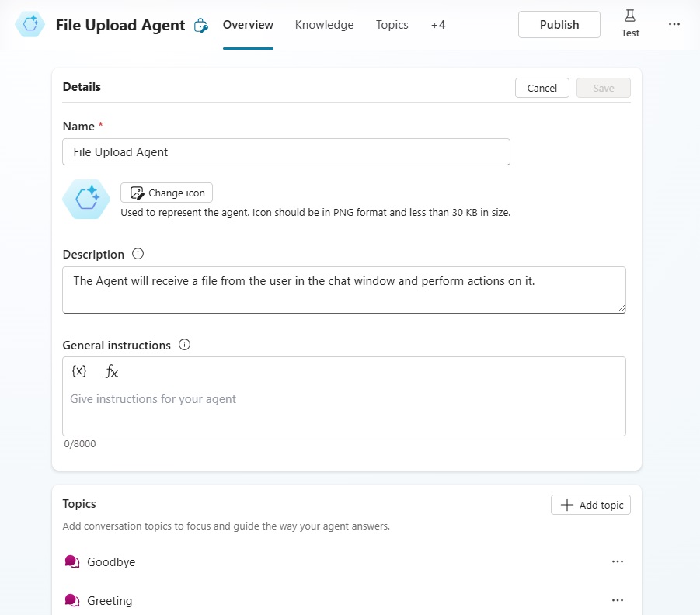Viewport: 700px width, 615px height.
Task: Click the Name input field
Action: click(x=286, y=151)
